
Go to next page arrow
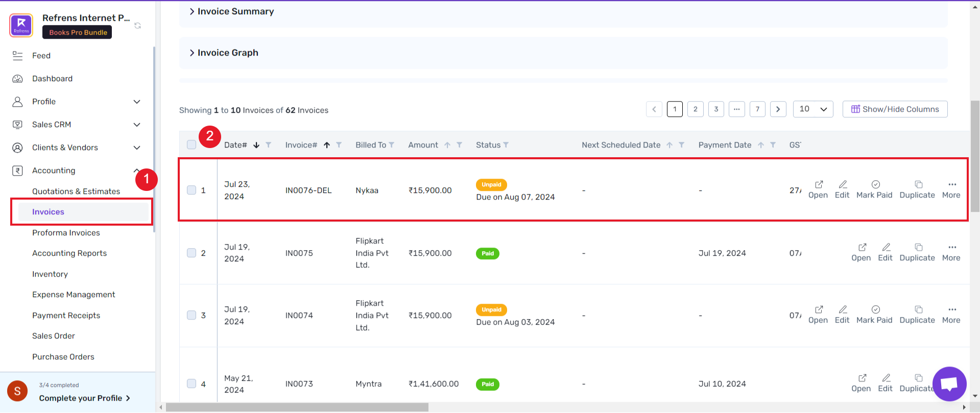click(778, 109)
